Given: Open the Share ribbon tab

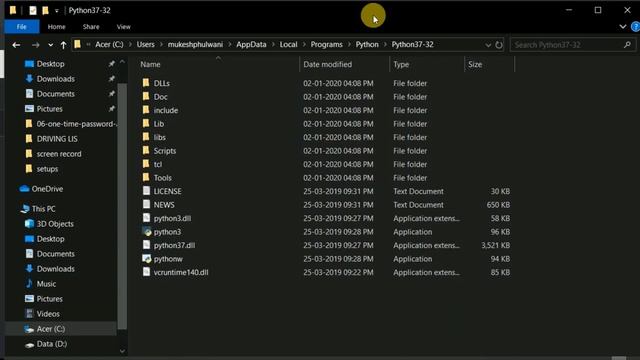Looking at the screenshot, I should tap(91, 27).
